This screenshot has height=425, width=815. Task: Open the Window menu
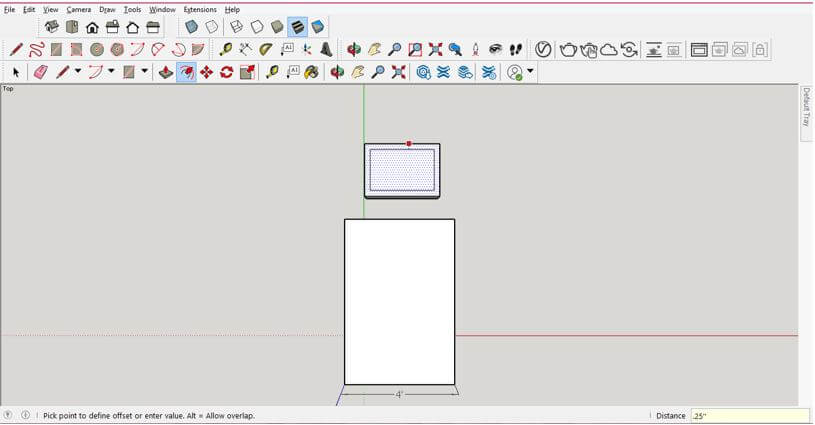click(x=162, y=9)
